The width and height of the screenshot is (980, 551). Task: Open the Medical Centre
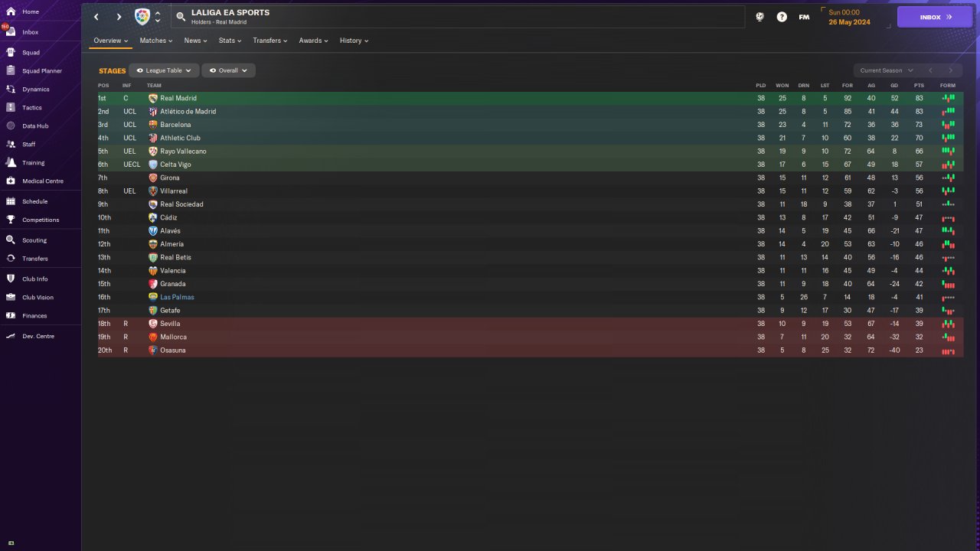pos(43,181)
